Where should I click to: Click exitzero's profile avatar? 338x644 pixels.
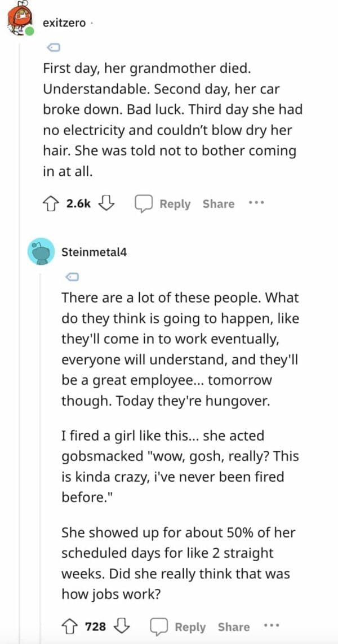pos(20,20)
